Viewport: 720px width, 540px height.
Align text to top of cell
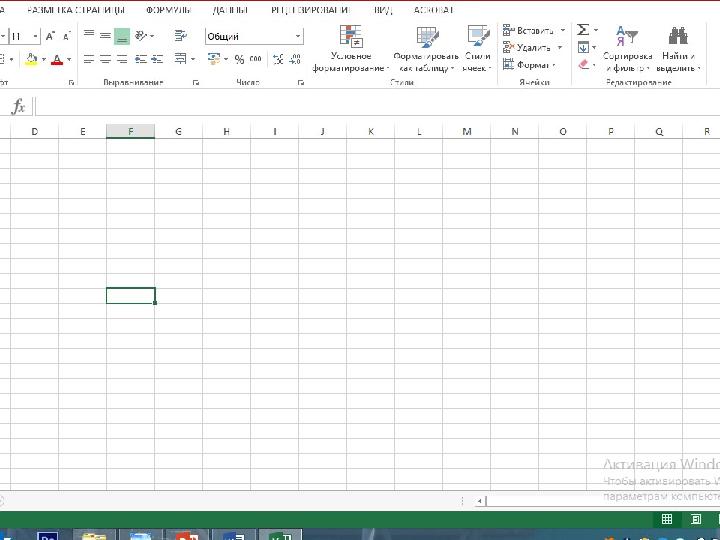(89, 35)
